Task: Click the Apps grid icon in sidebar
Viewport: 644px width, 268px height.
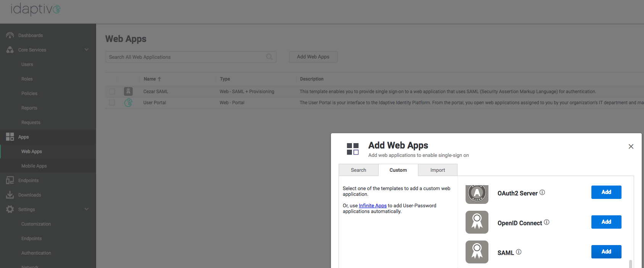Action: tap(10, 137)
